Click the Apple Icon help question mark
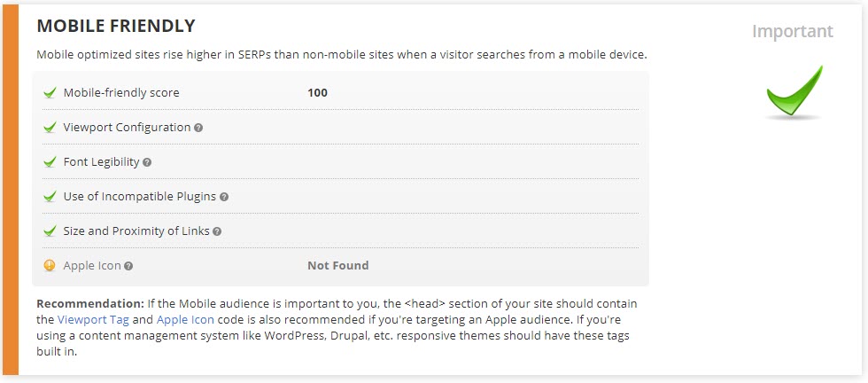Image resolution: width=868 pixels, height=383 pixels. coord(128,266)
